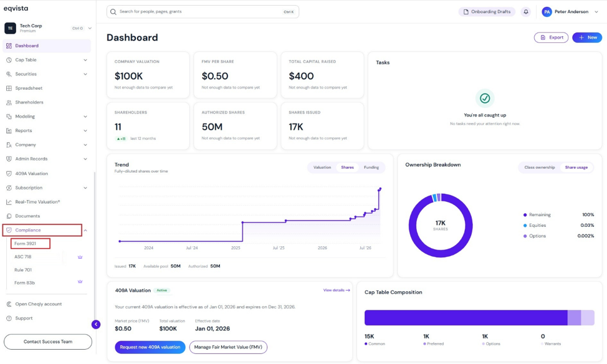Click the Open Cheqly account icon

point(9,304)
